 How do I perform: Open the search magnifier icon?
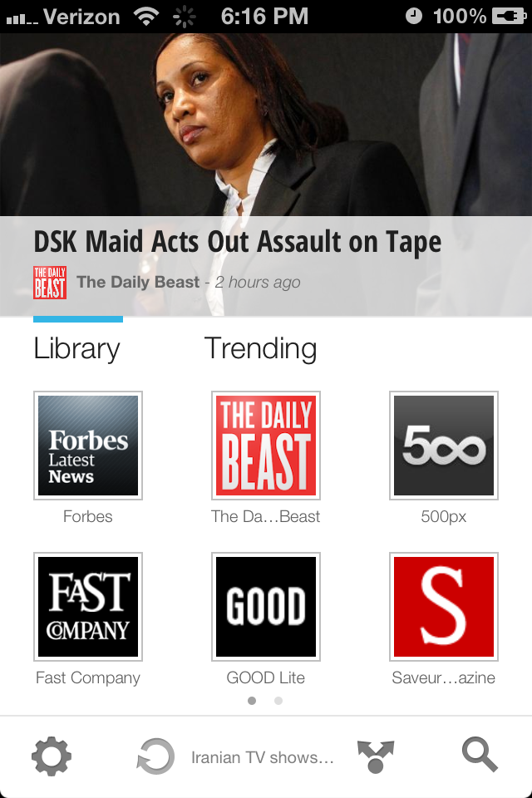pos(480,756)
